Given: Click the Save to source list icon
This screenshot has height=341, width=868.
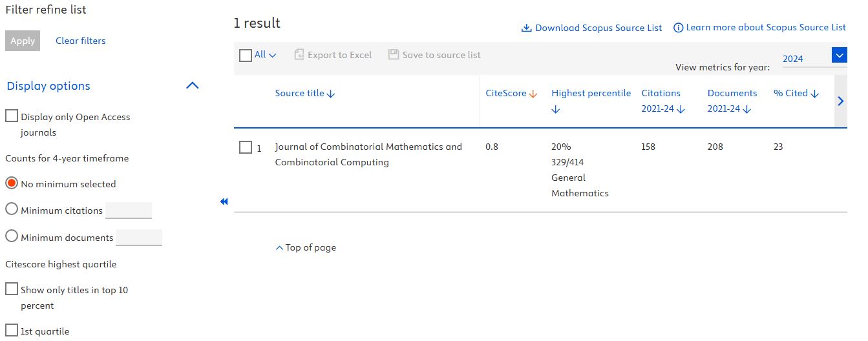Looking at the screenshot, I should coord(394,55).
